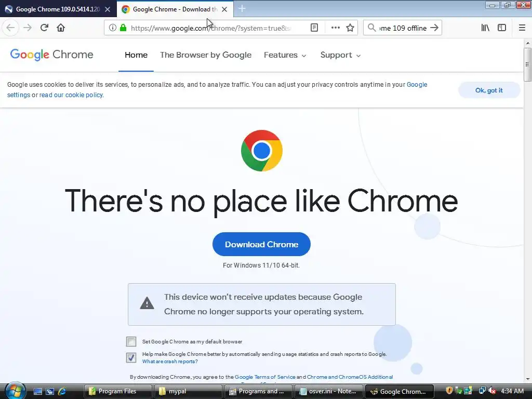
Task: Switch to osver.ini Notepad taskbar window
Action: point(329,391)
